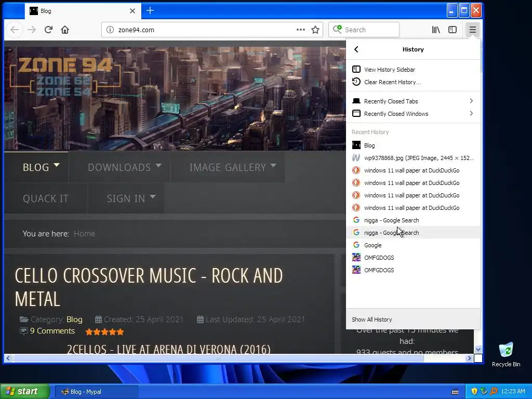Bookmark this page with the star

(315, 30)
